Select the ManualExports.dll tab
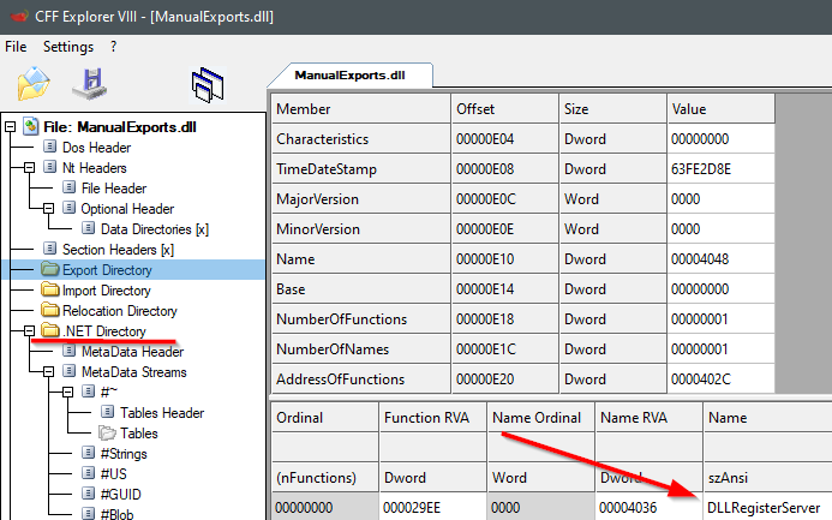This screenshot has width=832, height=520. pyautogui.click(x=350, y=75)
